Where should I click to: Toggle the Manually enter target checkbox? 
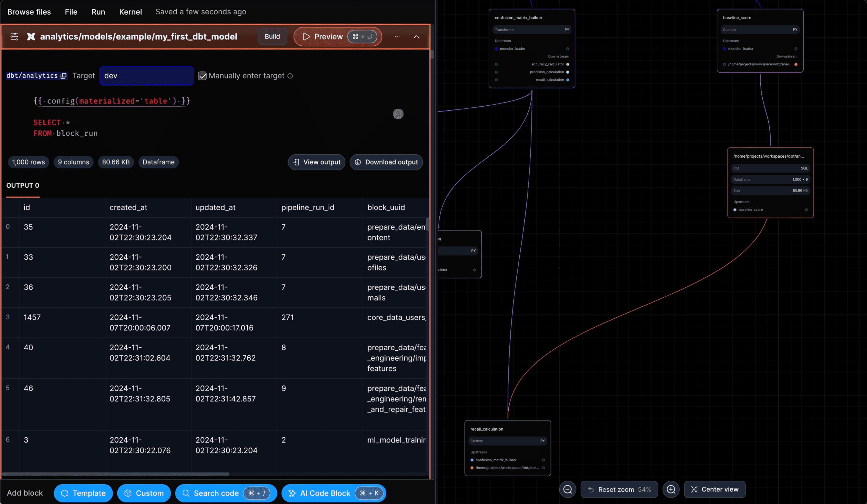click(202, 76)
